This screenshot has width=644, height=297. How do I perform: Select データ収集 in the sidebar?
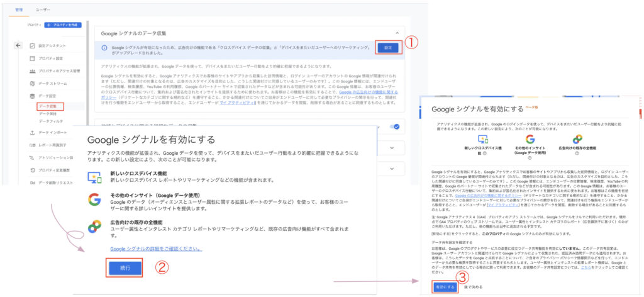[49, 106]
